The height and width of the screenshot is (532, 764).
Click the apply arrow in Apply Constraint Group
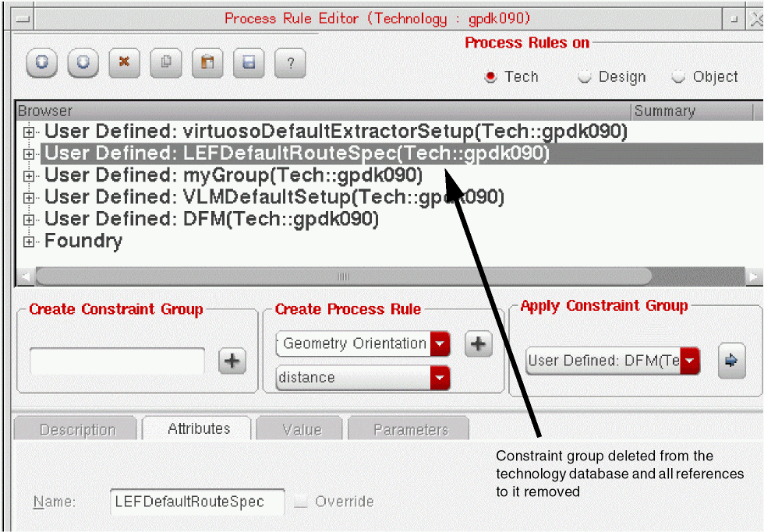point(732,361)
